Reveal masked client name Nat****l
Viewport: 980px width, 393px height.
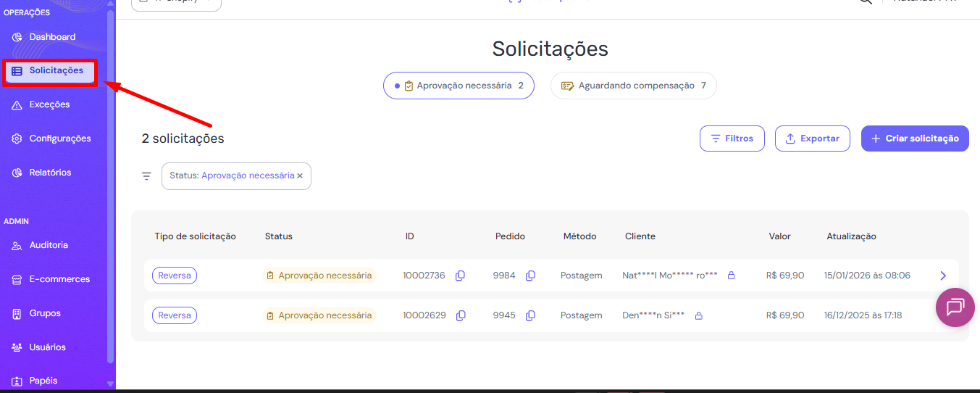[731, 276]
